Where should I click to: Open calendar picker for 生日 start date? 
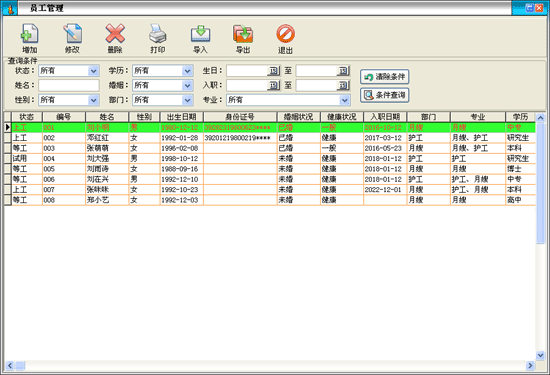[274, 71]
